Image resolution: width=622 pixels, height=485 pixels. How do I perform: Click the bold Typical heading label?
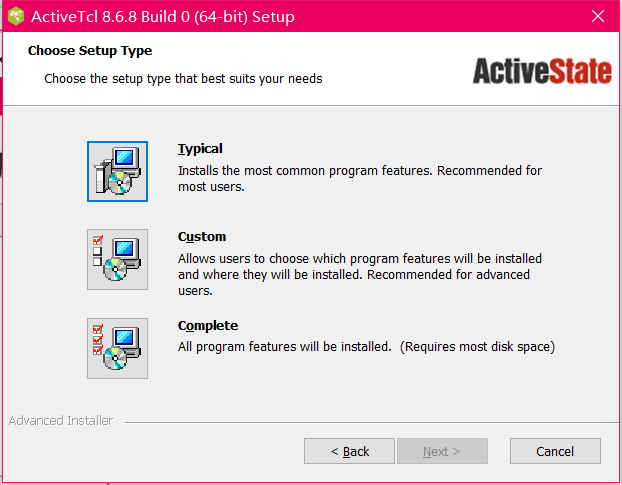coord(200,149)
